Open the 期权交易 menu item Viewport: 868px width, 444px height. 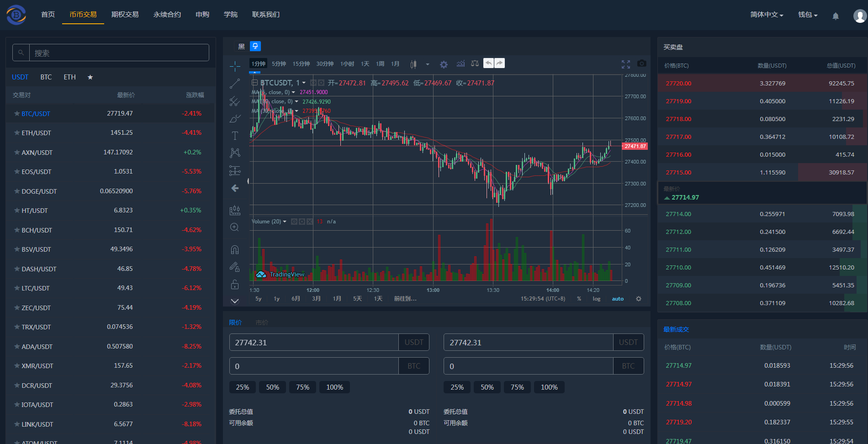125,15
